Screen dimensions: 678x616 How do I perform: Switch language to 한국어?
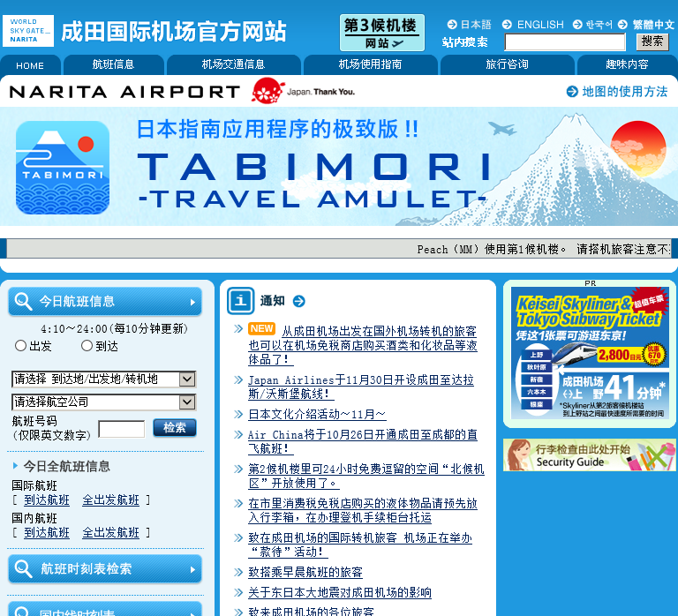pos(599,25)
